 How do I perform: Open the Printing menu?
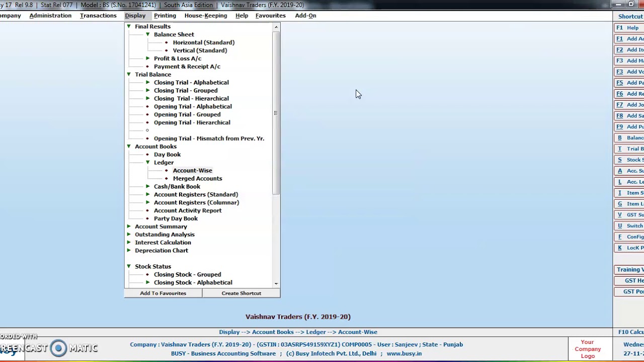(165, 16)
